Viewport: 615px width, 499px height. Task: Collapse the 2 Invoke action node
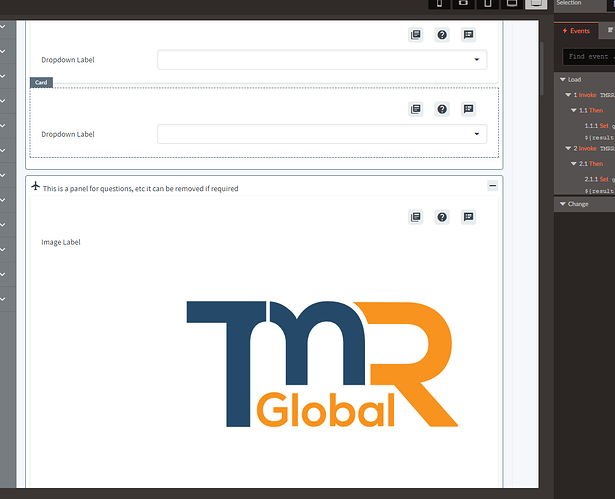click(568, 148)
